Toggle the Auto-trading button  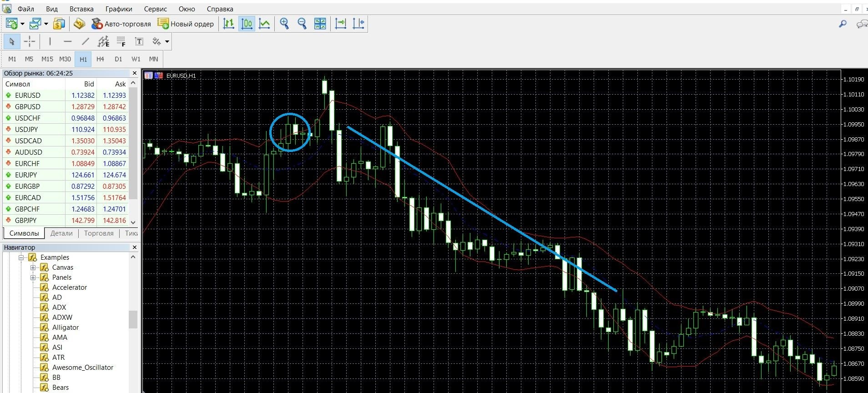click(121, 24)
